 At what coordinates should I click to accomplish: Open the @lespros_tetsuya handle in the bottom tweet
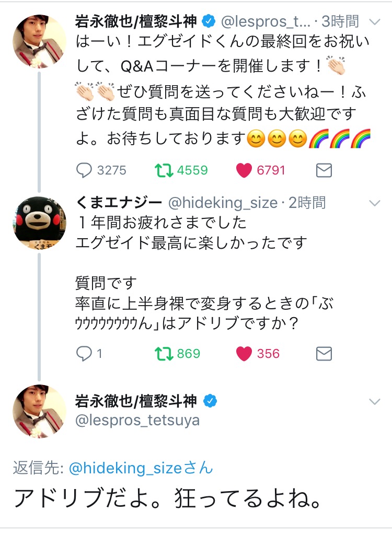pos(137,420)
